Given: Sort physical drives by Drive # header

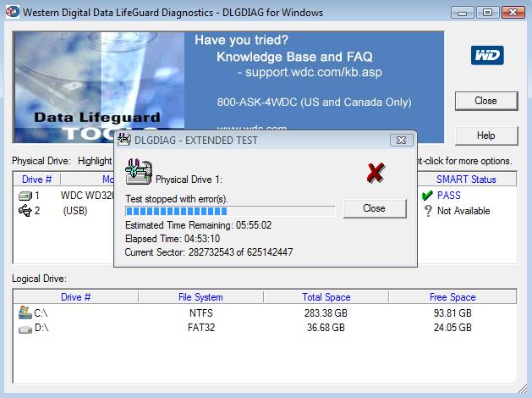Looking at the screenshot, I should [36, 179].
